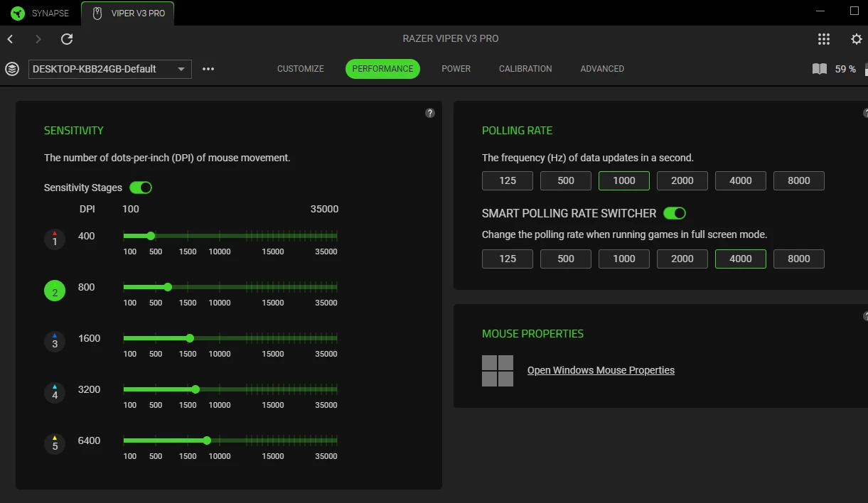
Task: Select DPI stage 3 circle
Action: (55, 342)
